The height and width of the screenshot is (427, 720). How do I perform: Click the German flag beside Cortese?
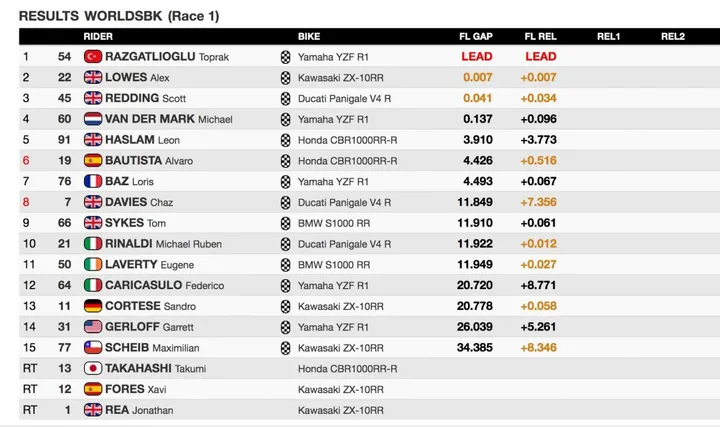pos(93,306)
